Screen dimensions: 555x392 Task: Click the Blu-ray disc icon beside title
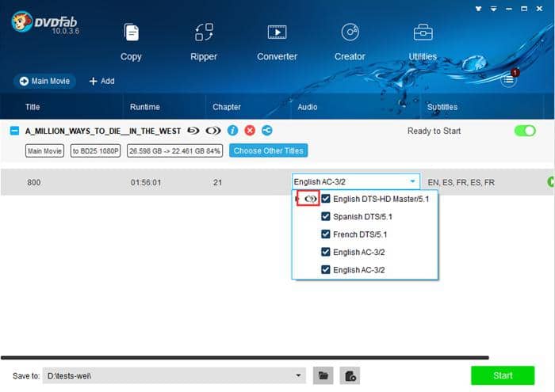pos(193,131)
